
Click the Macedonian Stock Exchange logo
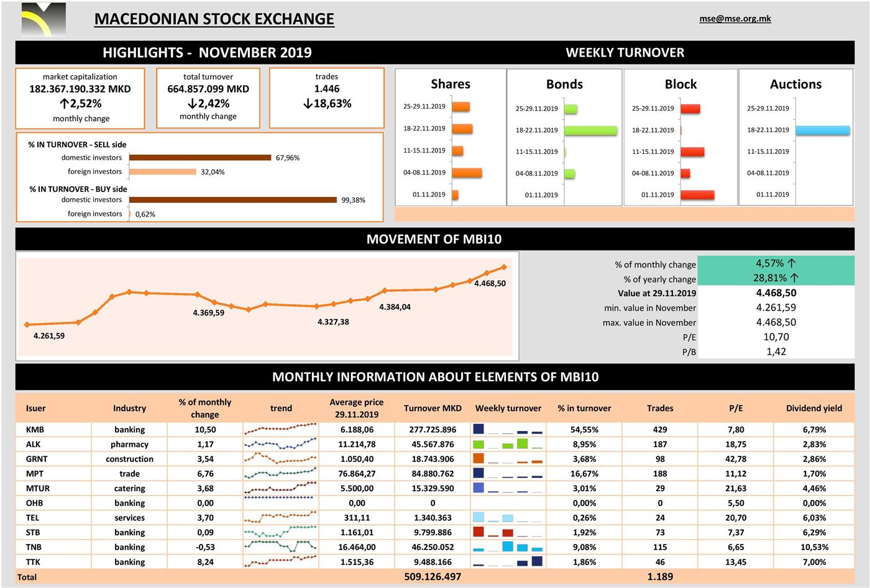click(43, 19)
